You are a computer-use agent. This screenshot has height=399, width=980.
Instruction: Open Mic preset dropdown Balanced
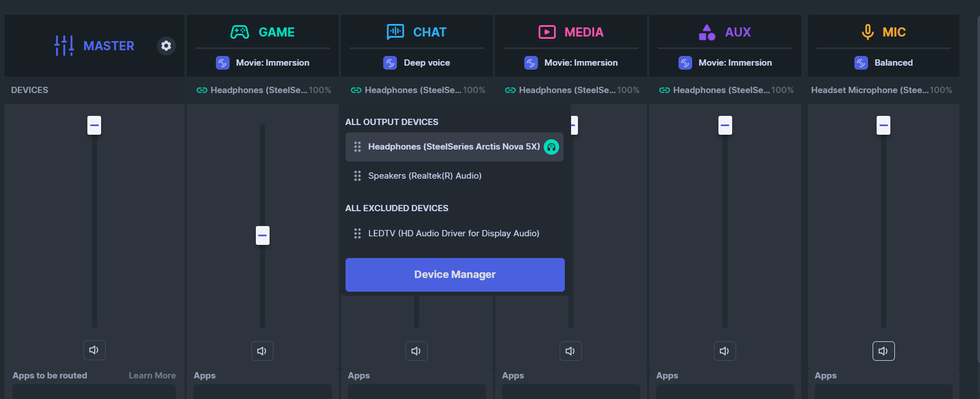[x=883, y=63]
